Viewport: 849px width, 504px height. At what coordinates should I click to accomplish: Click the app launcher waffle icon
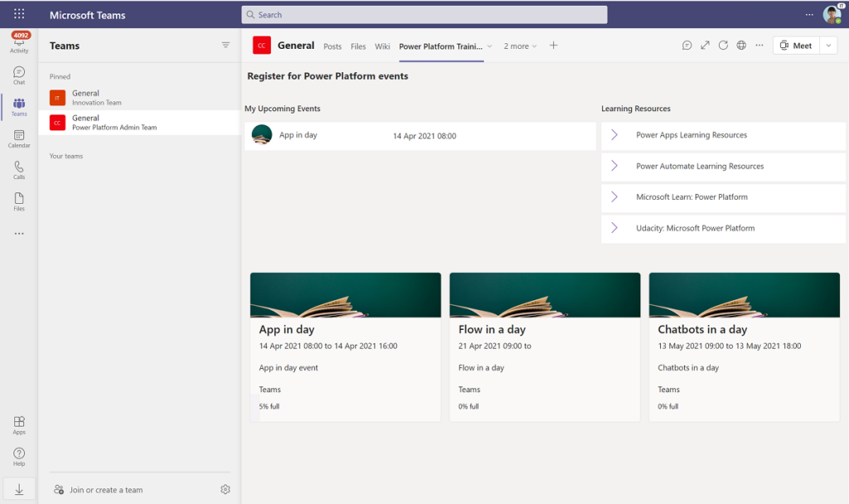[19, 15]
